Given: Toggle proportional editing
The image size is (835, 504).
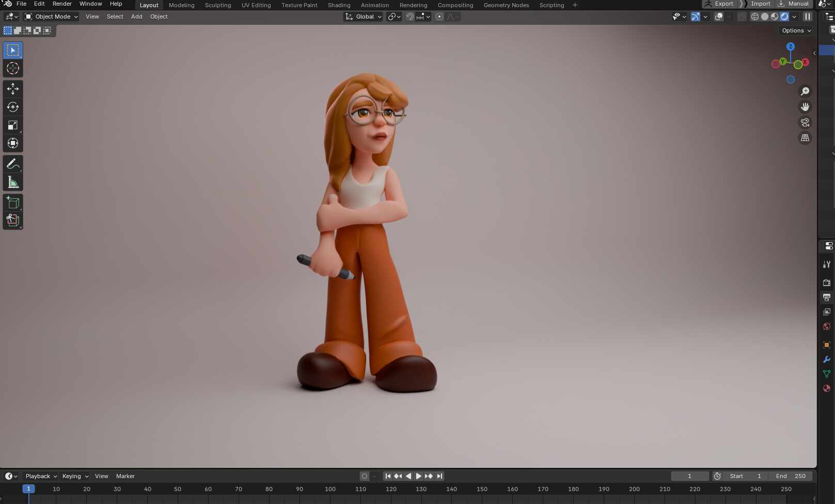Looking at the screenshot, I should coord(439,17).
